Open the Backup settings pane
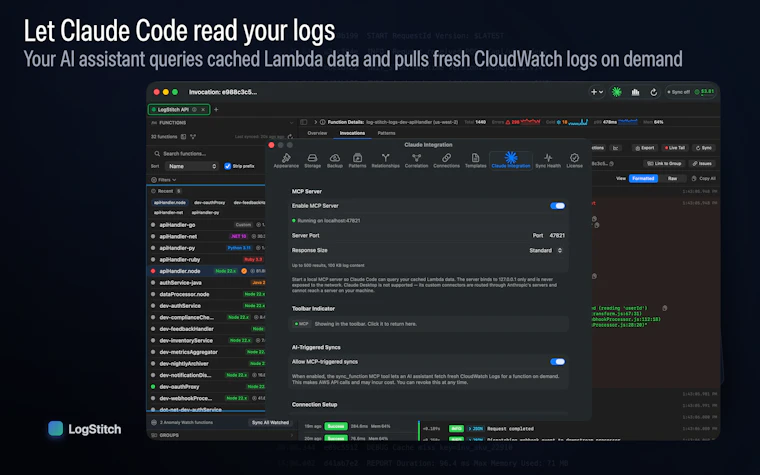The height and width of the screenshot is (475, 760). click(334, 160)
